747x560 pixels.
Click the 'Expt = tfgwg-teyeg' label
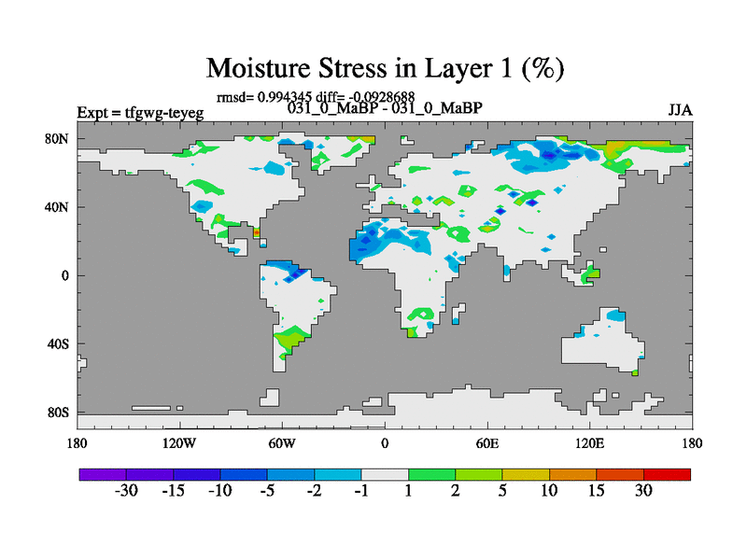[x=140, y=113]
